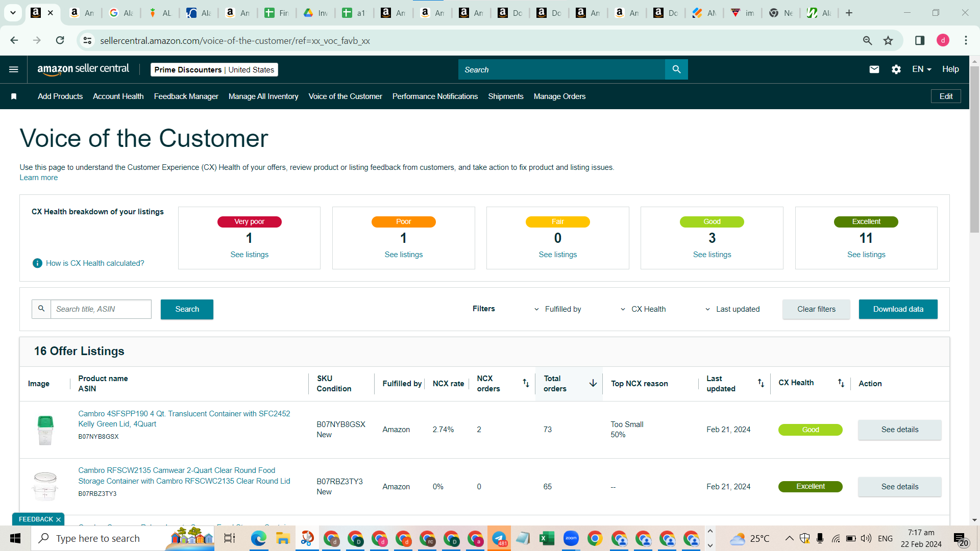Open Task View on taskbar
Screen dimensions: 980x551
(x=230, y=538)
